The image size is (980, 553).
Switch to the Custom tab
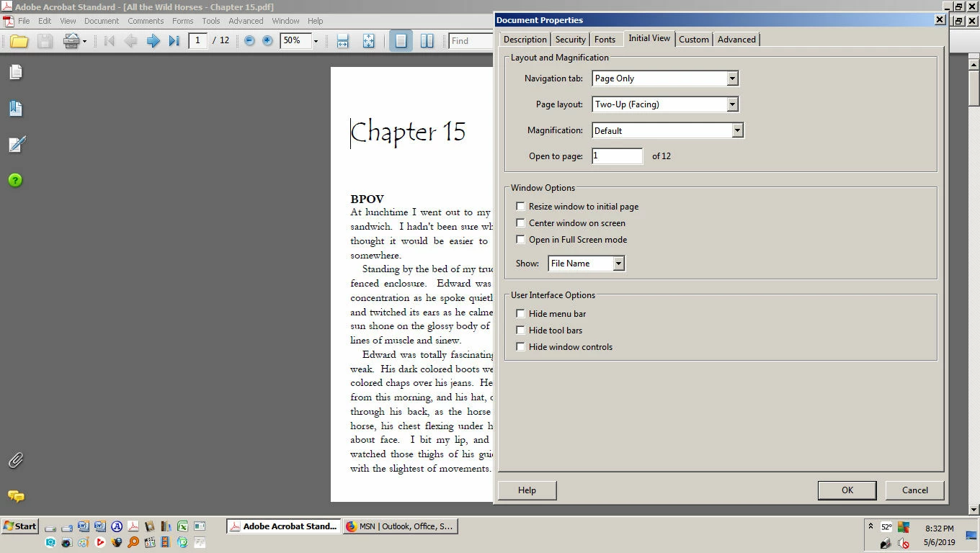click(x=694, y=40)
